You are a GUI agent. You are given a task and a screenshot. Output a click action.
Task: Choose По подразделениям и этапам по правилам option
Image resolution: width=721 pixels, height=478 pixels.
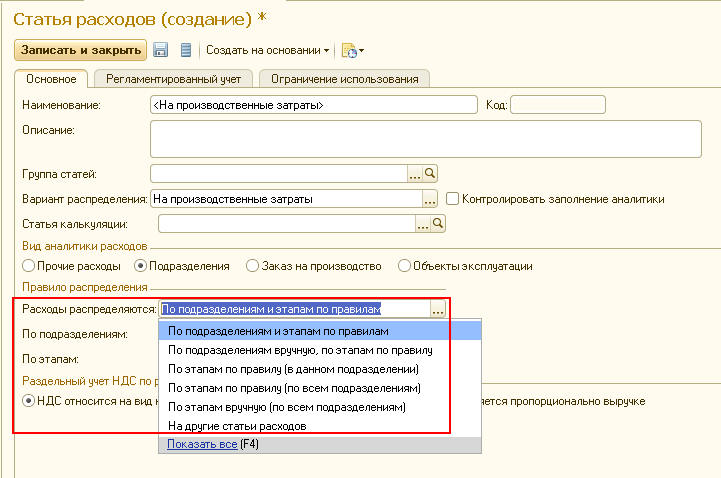click(320, 331)
